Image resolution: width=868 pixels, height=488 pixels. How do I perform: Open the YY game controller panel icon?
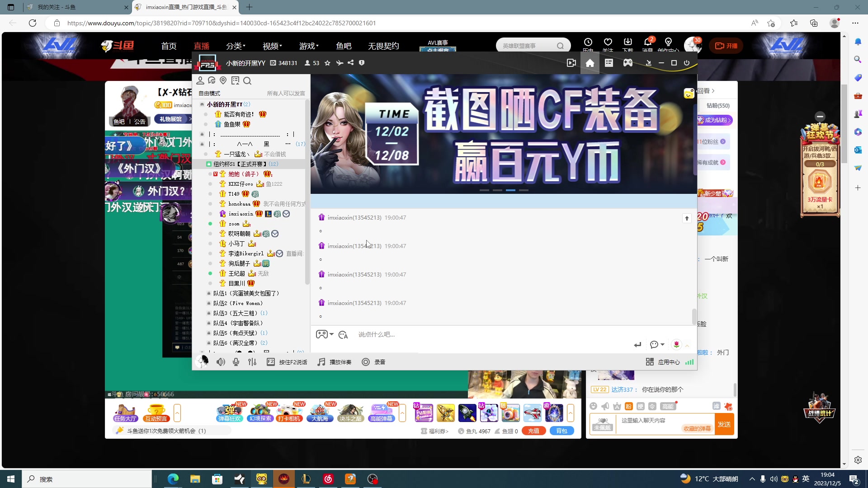pyautogui.click(x=628, y=63)
